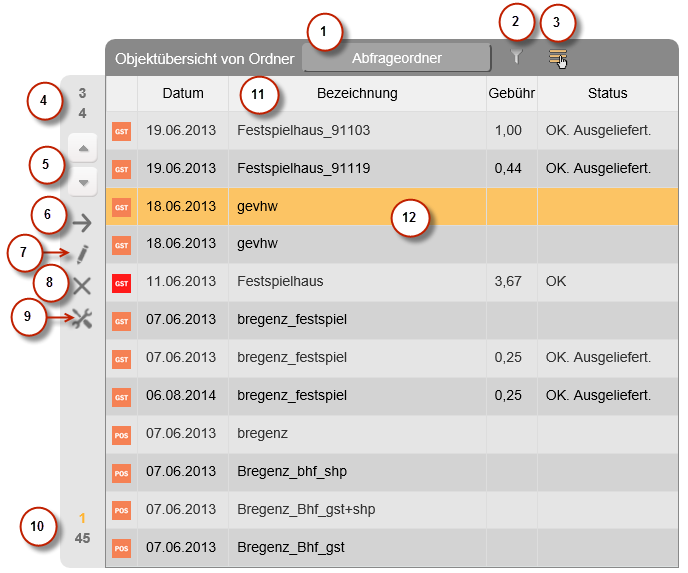This screenshot has height=573, width=688.
Task: Click the right arrow open icon
Action: [x=82, y=222]
